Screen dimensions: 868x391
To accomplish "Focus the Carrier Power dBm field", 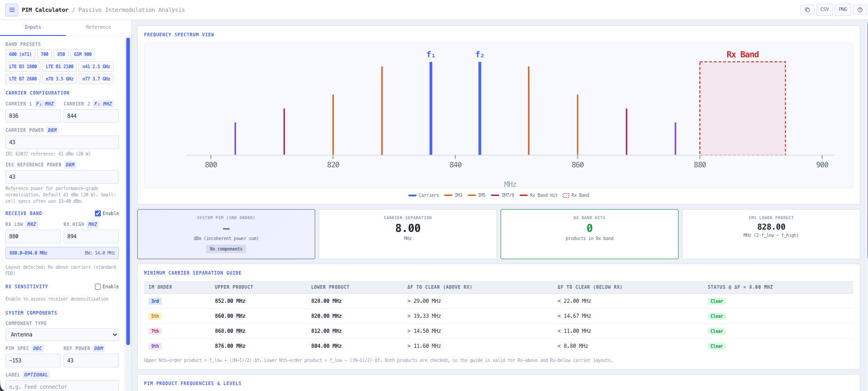I will coord(62,142).
